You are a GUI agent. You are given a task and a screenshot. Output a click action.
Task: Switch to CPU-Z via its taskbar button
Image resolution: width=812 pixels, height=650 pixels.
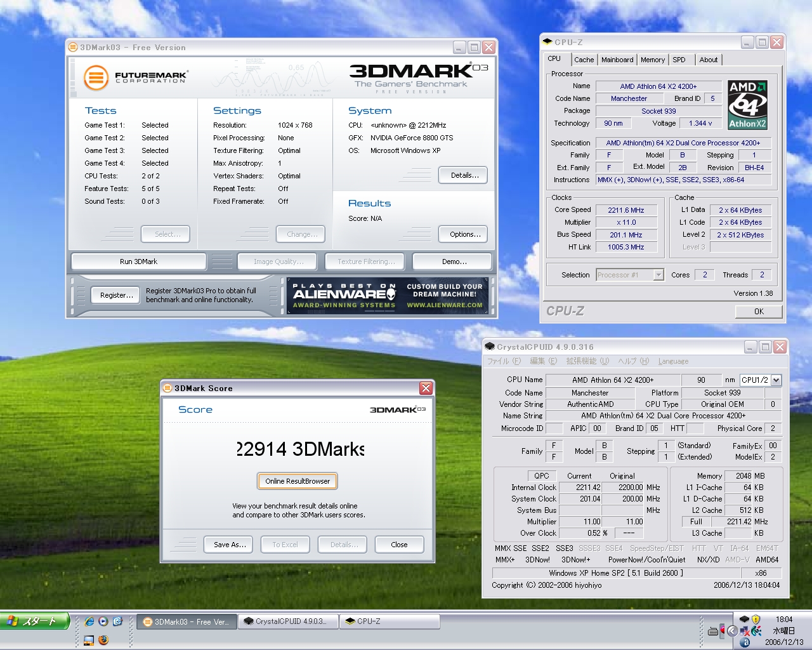389,621
